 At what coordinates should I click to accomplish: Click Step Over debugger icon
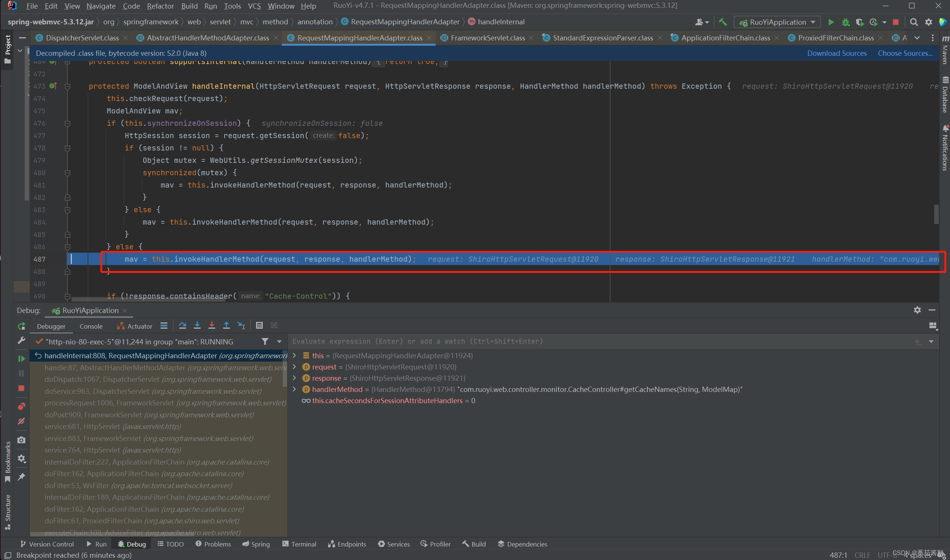[183, 326]
